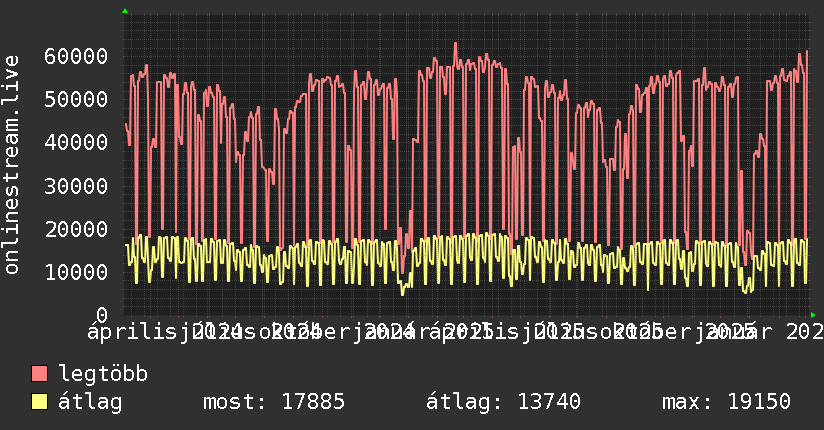This screenshot has height=430, width=824.
Task: Click the 20000 y-axis label
Action: pyautogui.click(x=76, y=229)
